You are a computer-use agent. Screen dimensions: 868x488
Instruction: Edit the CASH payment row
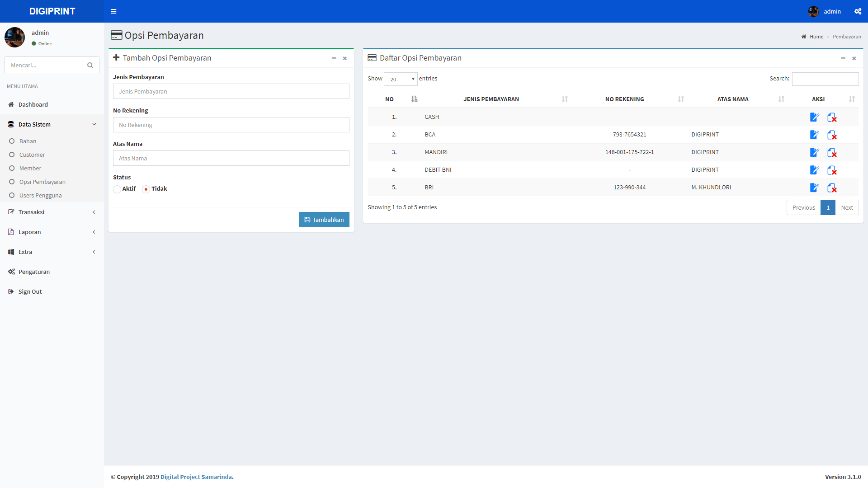[x=814, y=117]
